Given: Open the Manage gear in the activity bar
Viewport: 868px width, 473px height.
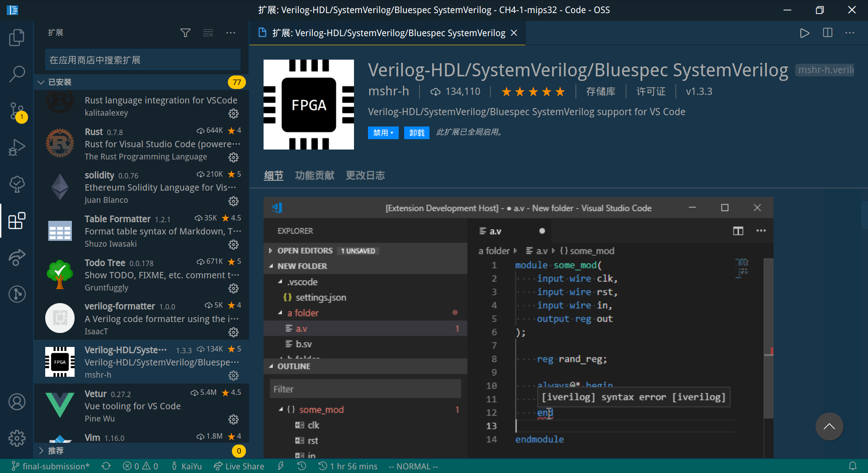Looking at the screenshot, I should point(17,438).
